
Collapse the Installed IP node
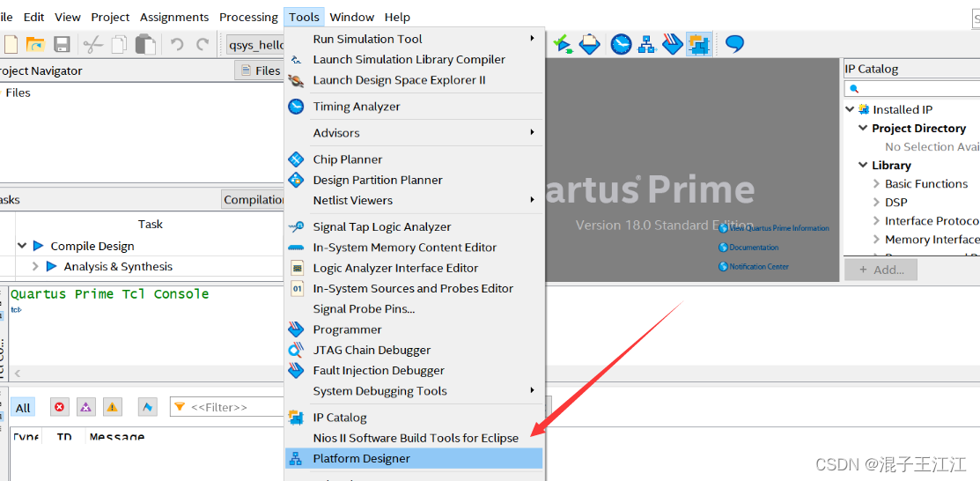(x=850, y=109)
